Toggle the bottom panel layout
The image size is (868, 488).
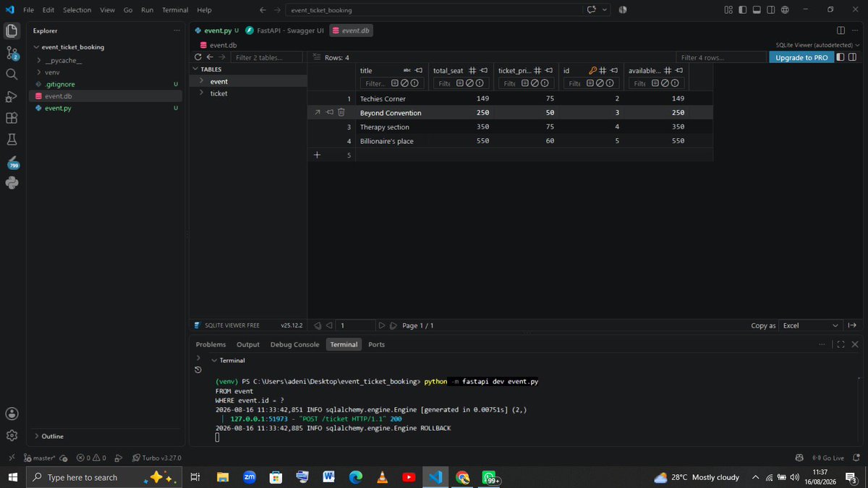point(756,9)
